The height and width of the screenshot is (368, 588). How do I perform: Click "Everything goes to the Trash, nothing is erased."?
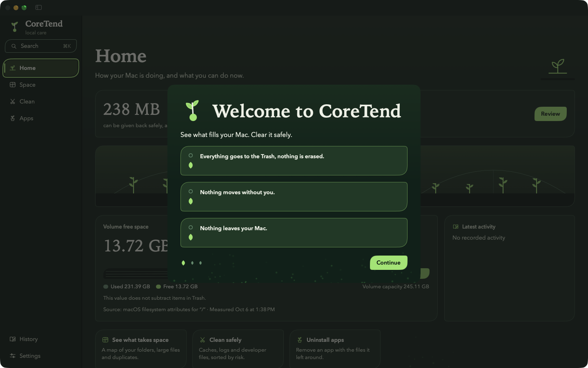tap(262, 156)
